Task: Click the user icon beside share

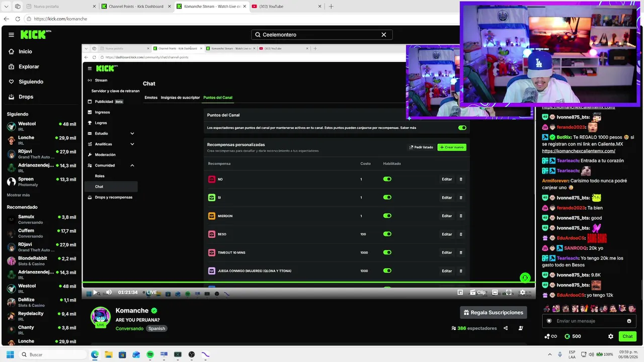Action: 521,328
